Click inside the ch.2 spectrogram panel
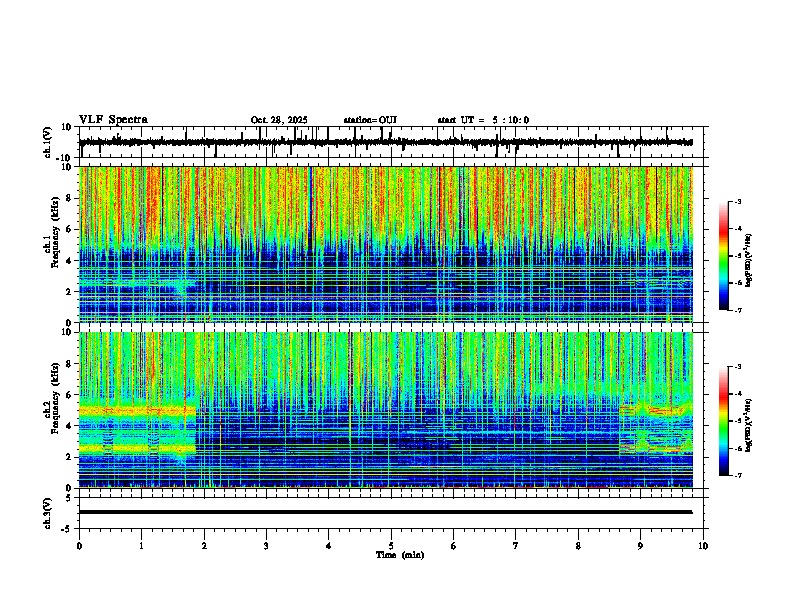This screenshot has width=792, height=612. pos(386,410)
